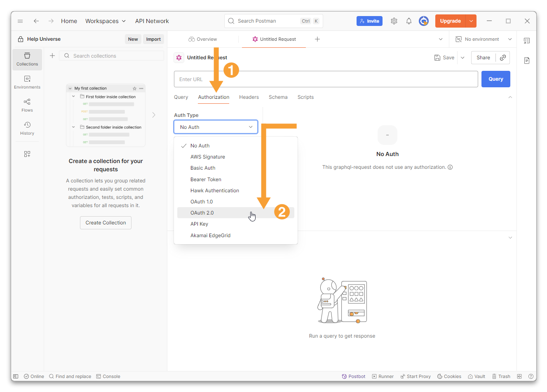
Task: Open the Trash in status bar
Action: [501, 376]
